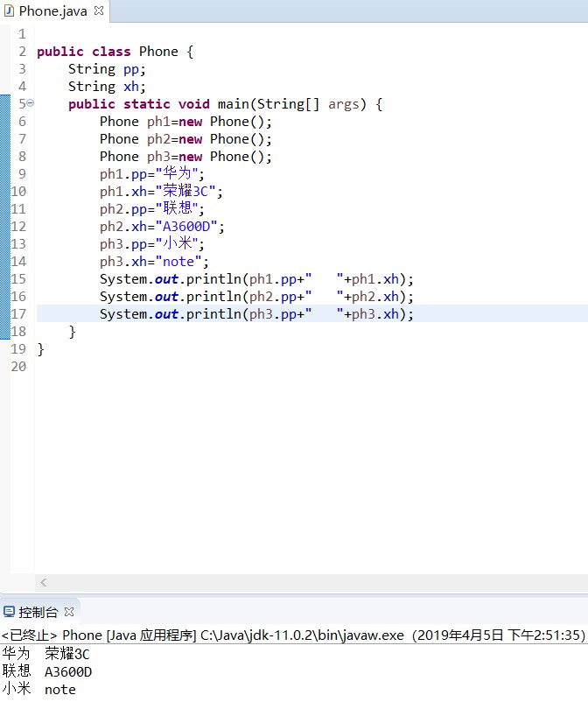Click the ph2.pp="联想" assignment
The image size is (588, 702).
click(x=152, y=208)
